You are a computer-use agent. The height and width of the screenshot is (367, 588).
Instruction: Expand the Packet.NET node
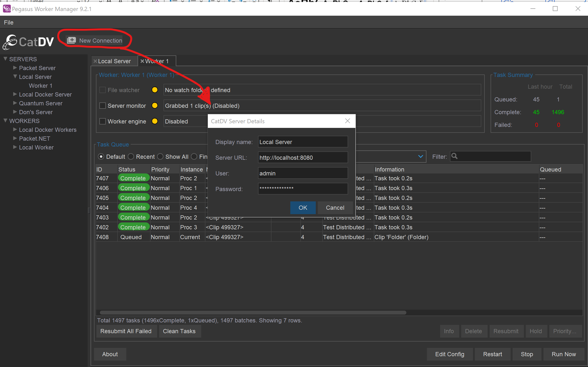click(x=15, y=138)
